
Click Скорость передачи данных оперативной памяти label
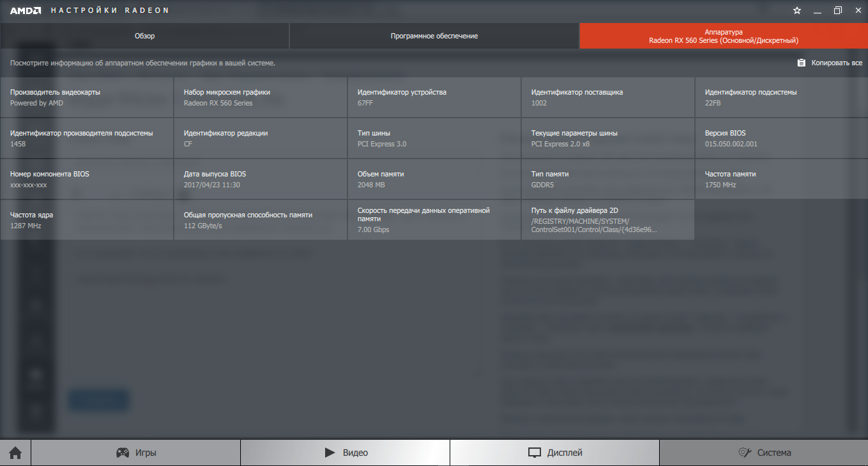point(423,214)
